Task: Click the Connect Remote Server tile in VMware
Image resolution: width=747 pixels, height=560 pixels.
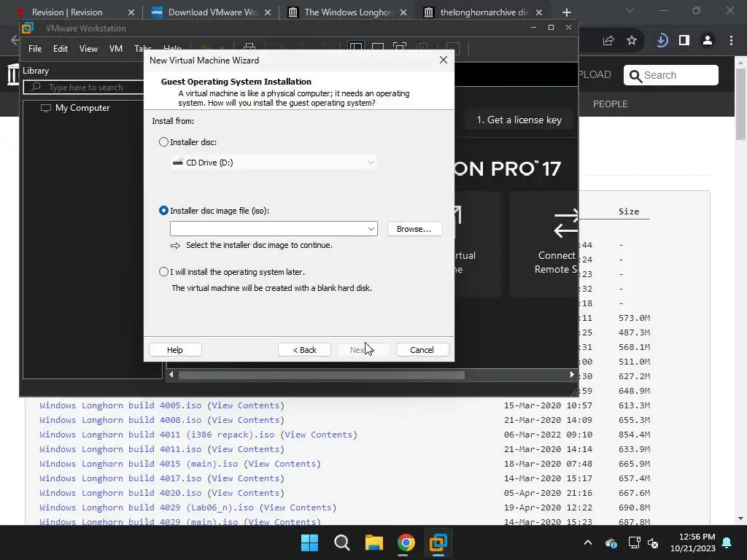Action: (x=544, y=244)
